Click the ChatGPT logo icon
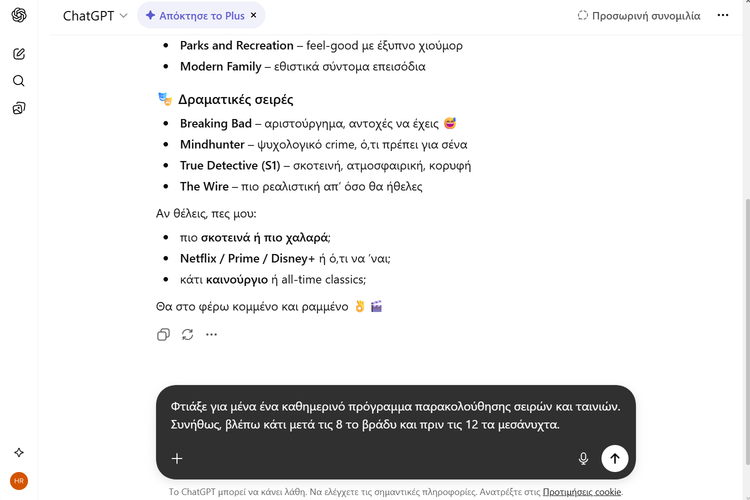 click(x=19, y=15)
